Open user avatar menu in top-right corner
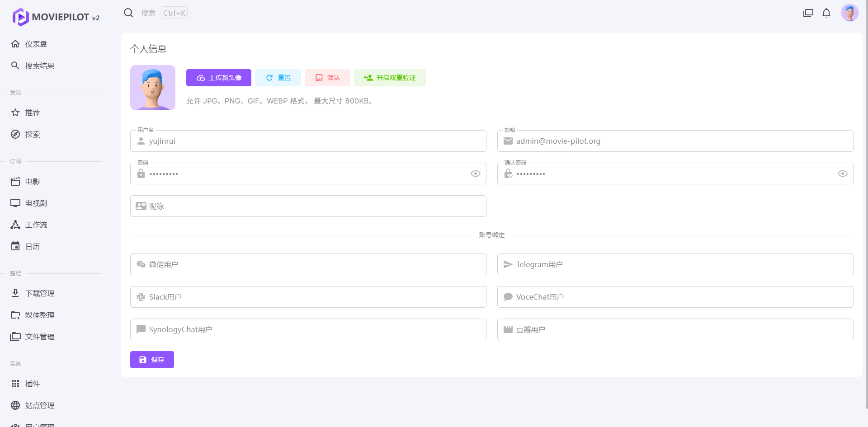This screenshot has height=427, width=868. click(x=849, y=13)
